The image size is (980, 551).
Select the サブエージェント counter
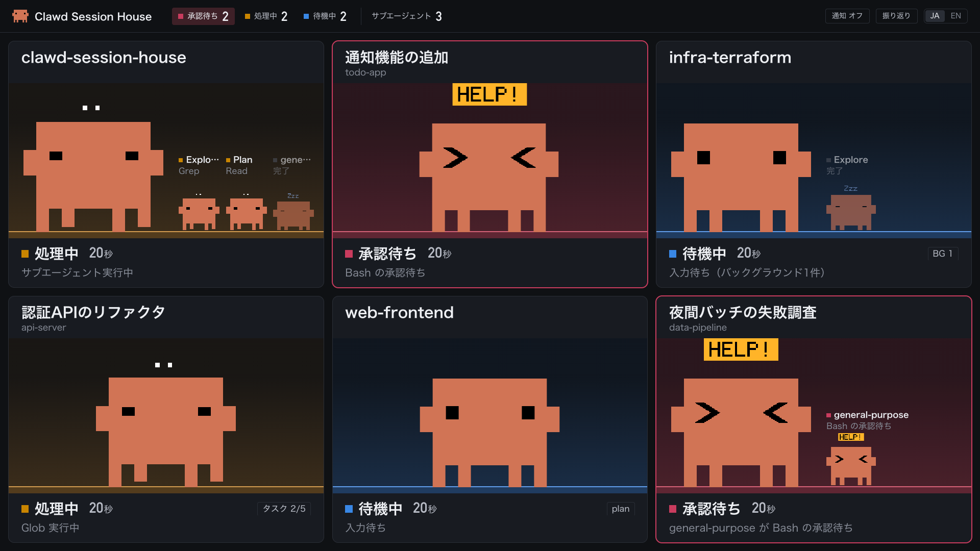tap(407, 16)
